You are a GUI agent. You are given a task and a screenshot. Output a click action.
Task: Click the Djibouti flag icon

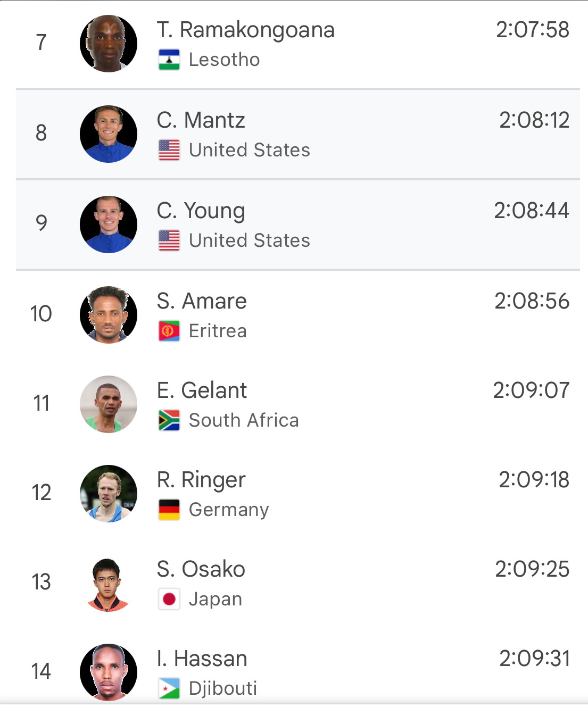point(169,688)
